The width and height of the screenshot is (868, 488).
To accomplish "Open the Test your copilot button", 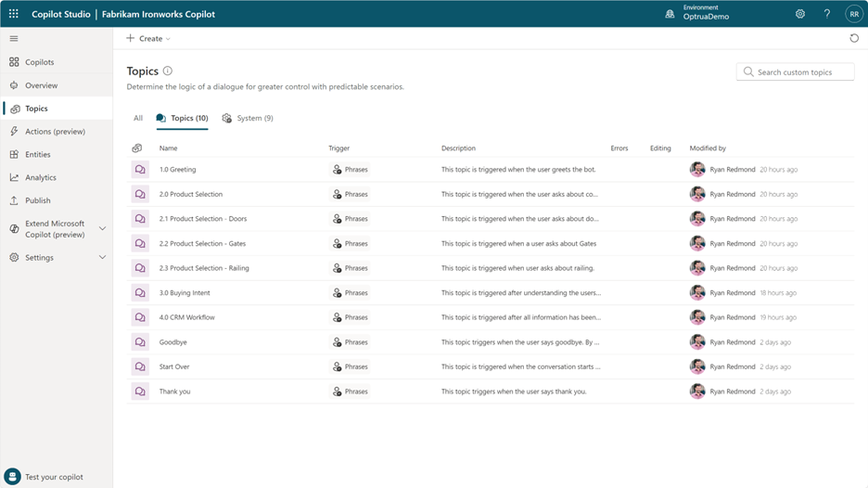I will 45,477.
